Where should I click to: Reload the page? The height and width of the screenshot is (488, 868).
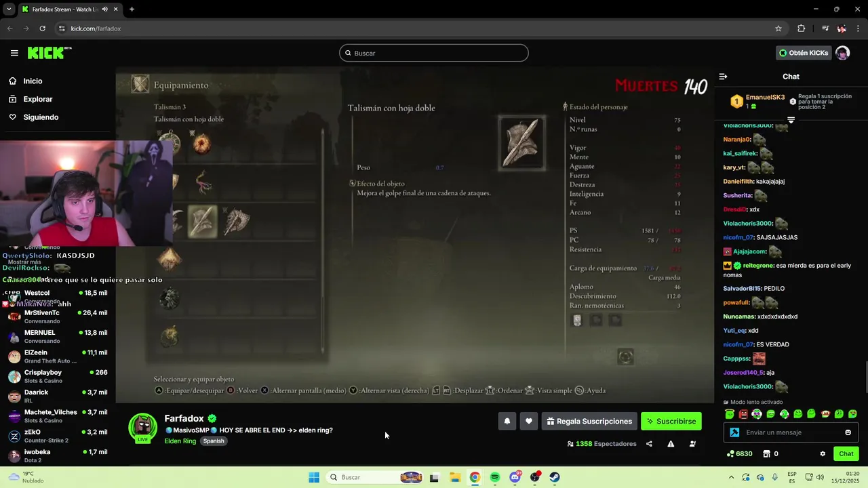point(42,28)
